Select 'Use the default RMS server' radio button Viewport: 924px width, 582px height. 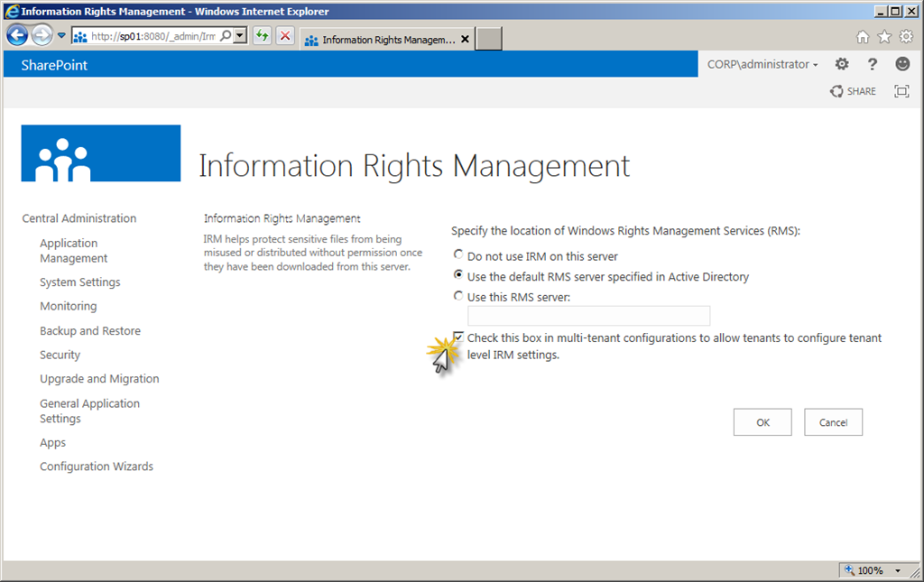(458, 275)
